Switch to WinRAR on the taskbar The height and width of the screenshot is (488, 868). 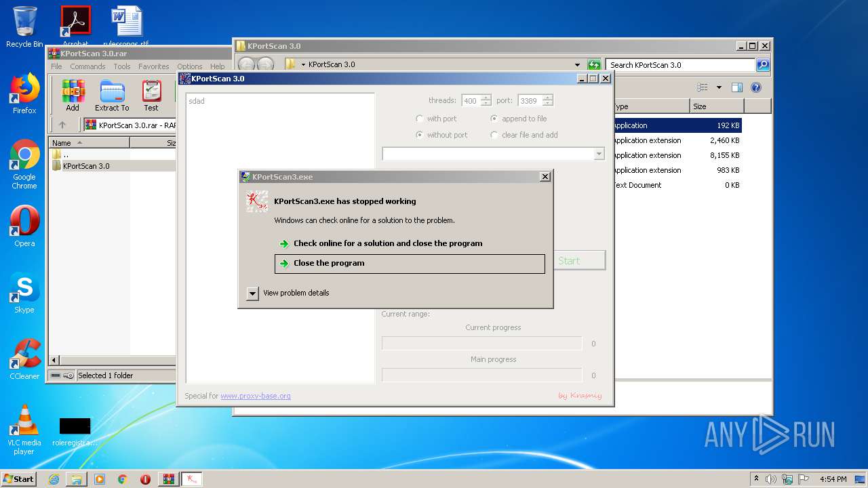168,479
